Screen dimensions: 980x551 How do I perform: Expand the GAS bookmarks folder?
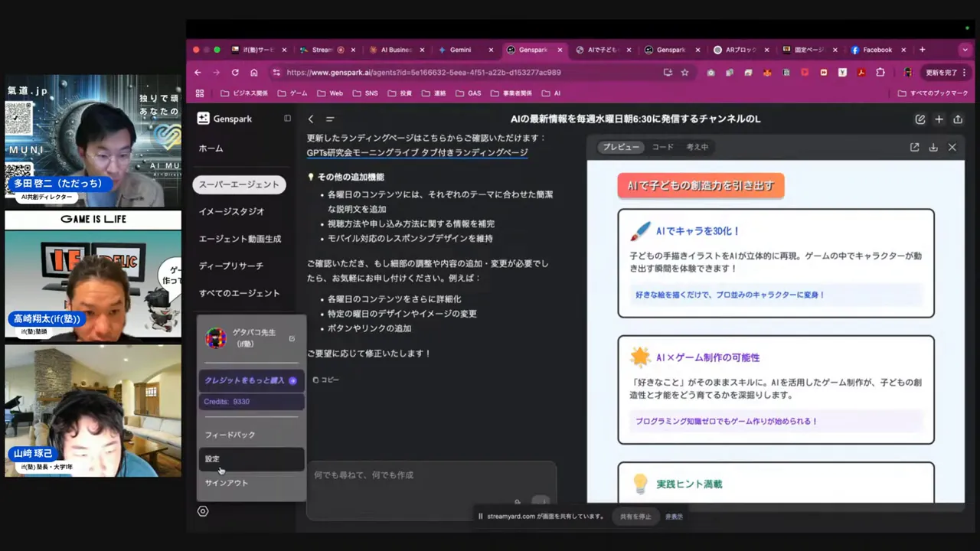click(474, 93)
